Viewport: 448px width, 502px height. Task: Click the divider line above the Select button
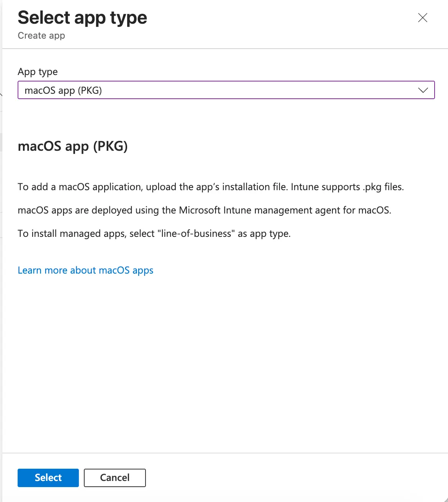tap(225, 453)
